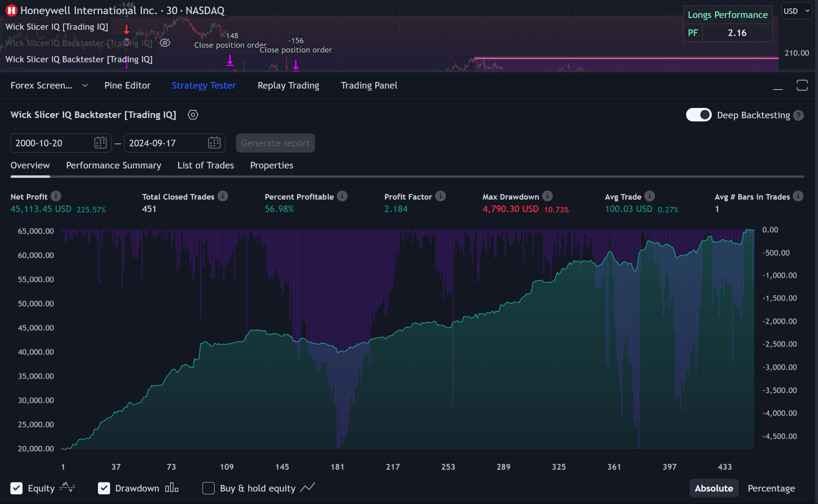Viewport: 818px width, 504px height.
Task: Click Longs Performance table header
Action: (x=728, y=15)
